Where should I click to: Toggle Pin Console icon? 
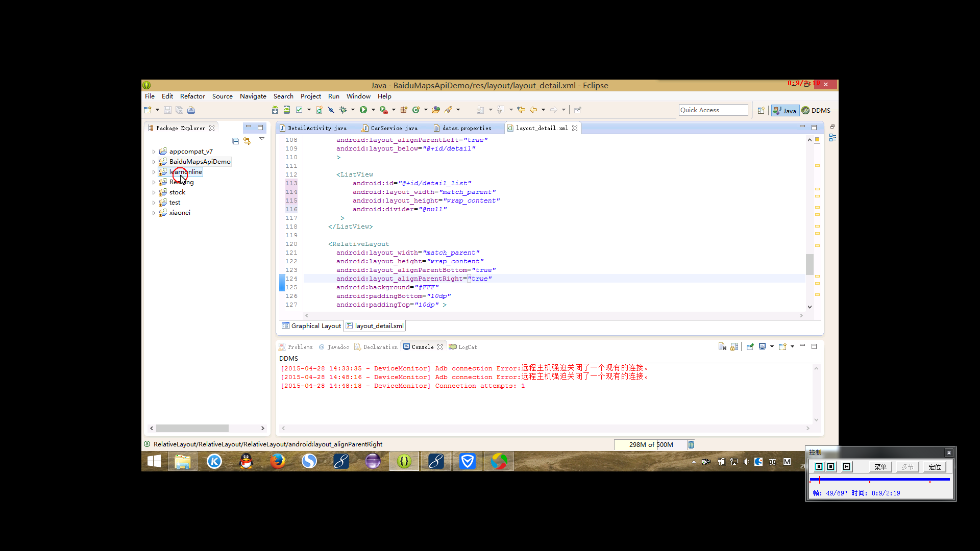[x=750, y=346]
